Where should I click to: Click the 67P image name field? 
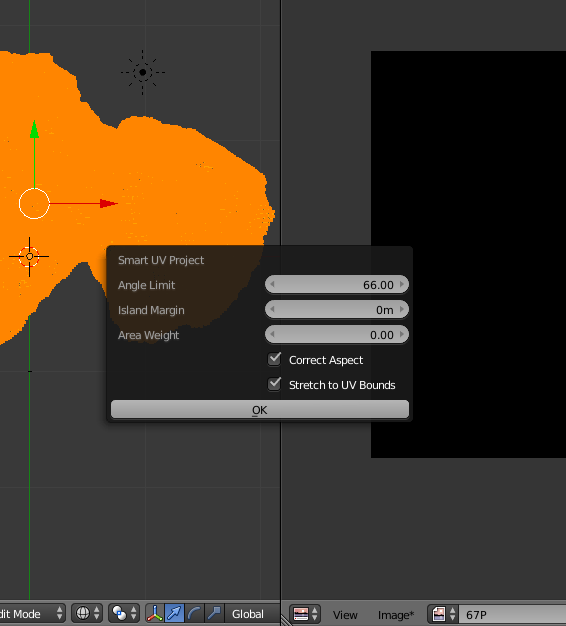pyautogui.click(x=513, y=614)
